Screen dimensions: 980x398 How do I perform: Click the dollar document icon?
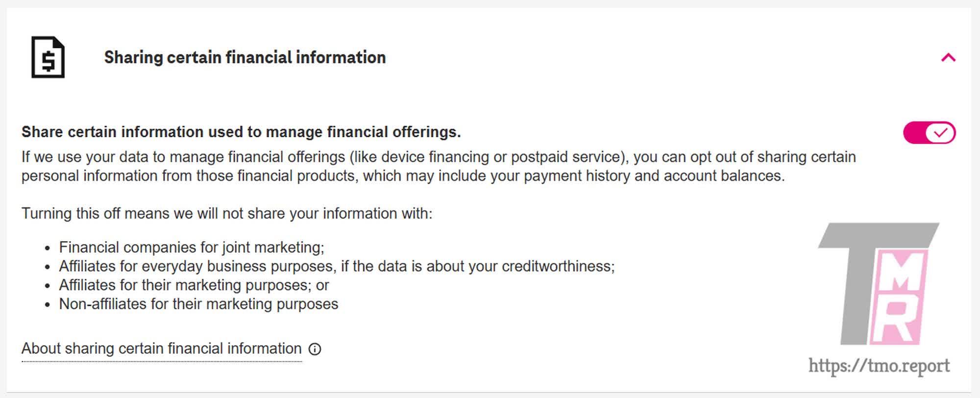pyautogui.click(x=48, y=57)
